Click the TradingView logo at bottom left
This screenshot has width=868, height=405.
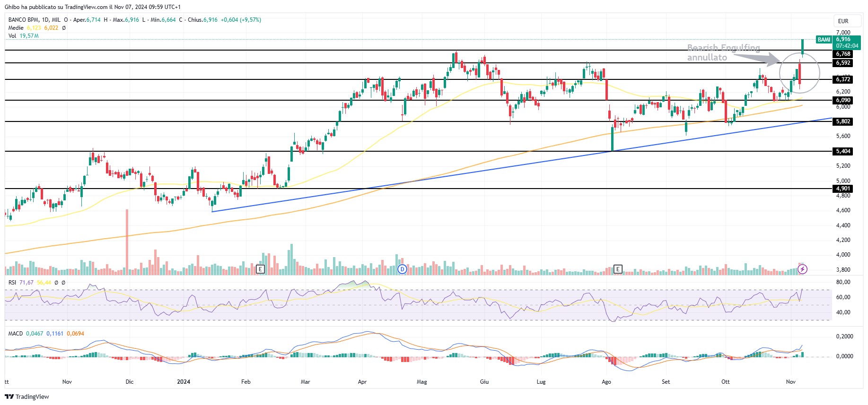coord(27,396)
